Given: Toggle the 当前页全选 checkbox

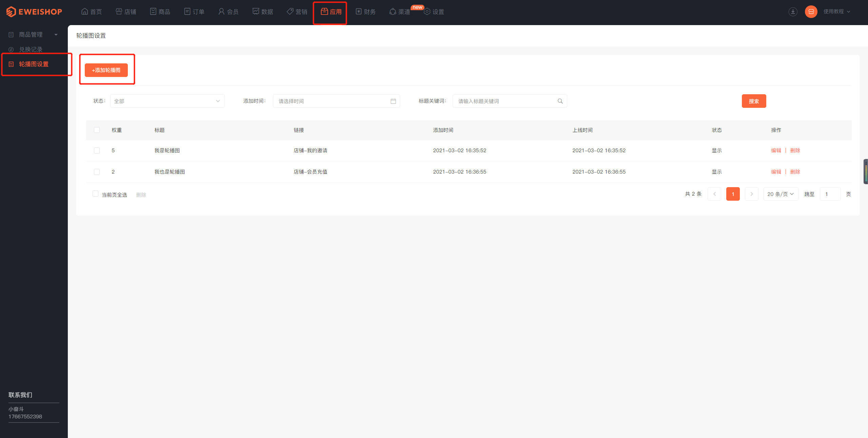Looking at the screenshot, I should click(95, 194).
